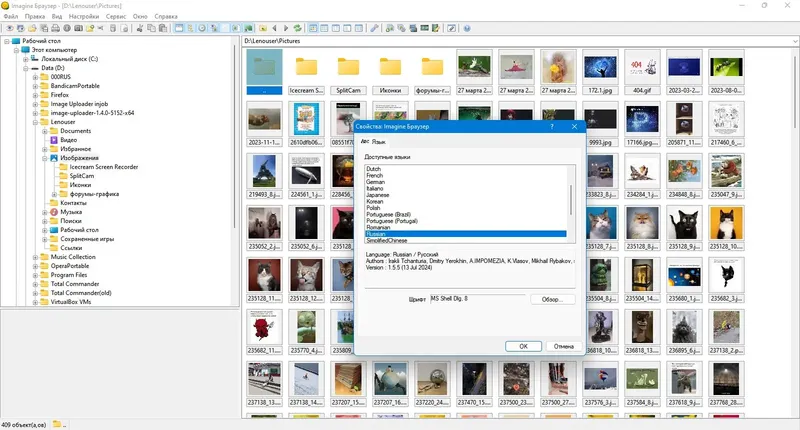Expand the форумы-графика folder node
Image resolution: width=800 pixels, height=430 pixels.
coord(54,194)
